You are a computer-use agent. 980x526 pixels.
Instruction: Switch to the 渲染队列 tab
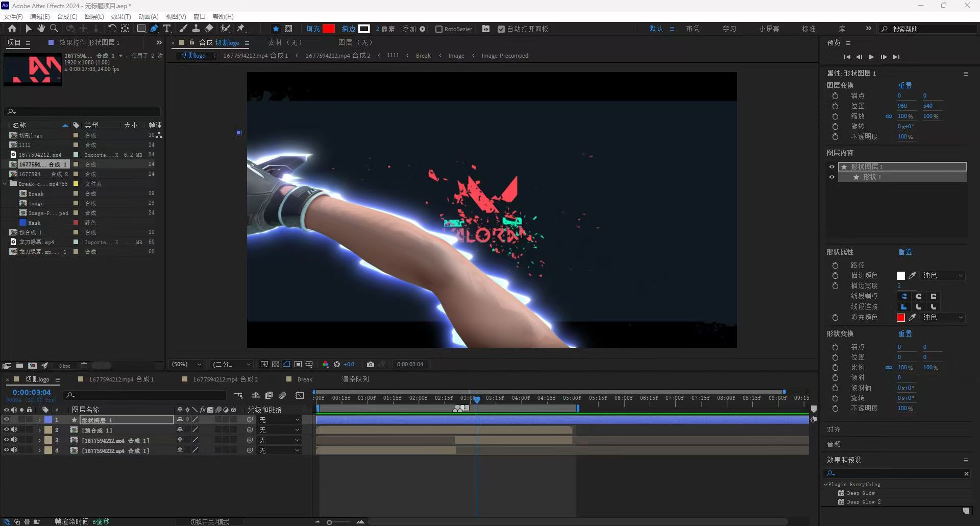pyautogui.click(x=355, y=379)
